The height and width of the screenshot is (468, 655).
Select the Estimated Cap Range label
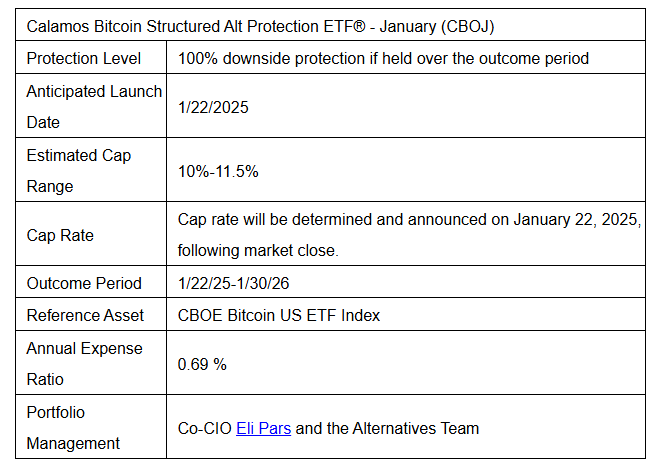[79, 170]
